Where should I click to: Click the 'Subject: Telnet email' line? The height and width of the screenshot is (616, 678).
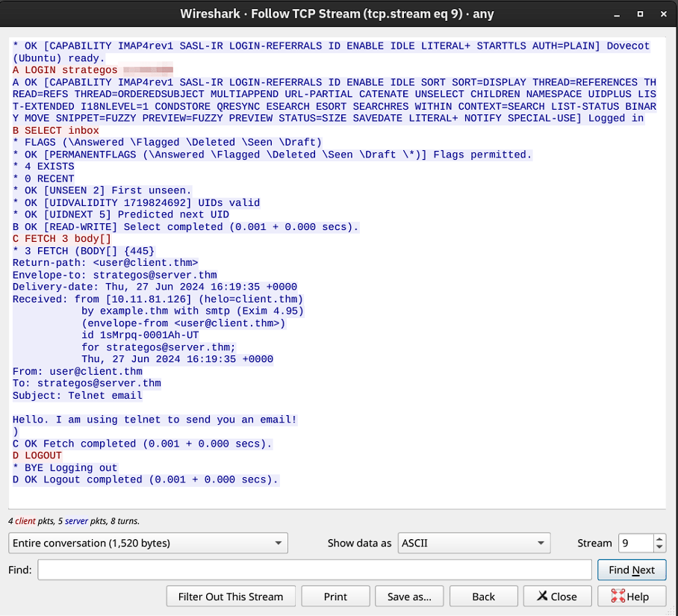(x=78, y=396)
